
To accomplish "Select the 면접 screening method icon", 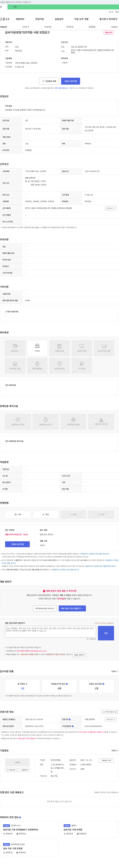I will tap(45, 515).
